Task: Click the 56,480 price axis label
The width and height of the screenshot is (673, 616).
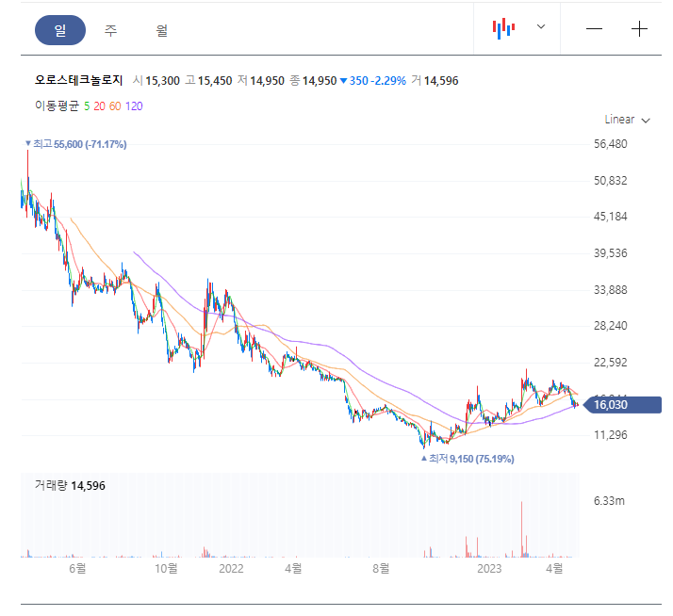Action: [611, 144]
